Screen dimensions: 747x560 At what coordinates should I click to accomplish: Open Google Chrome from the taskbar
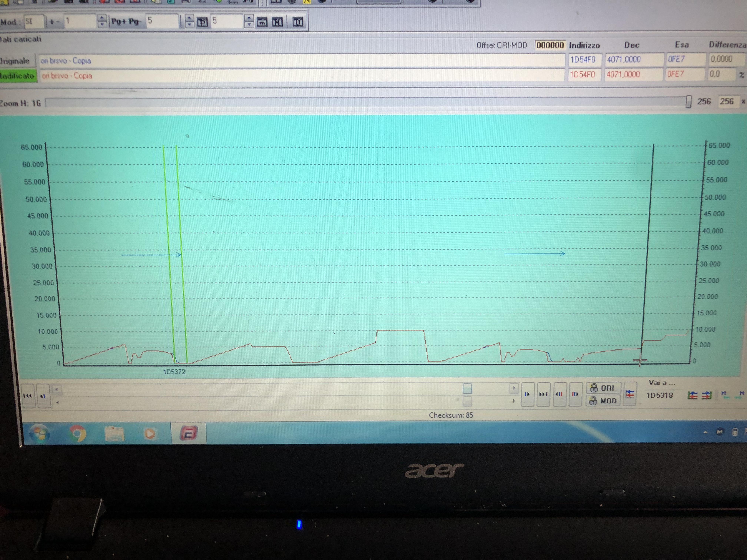(77, 433)
